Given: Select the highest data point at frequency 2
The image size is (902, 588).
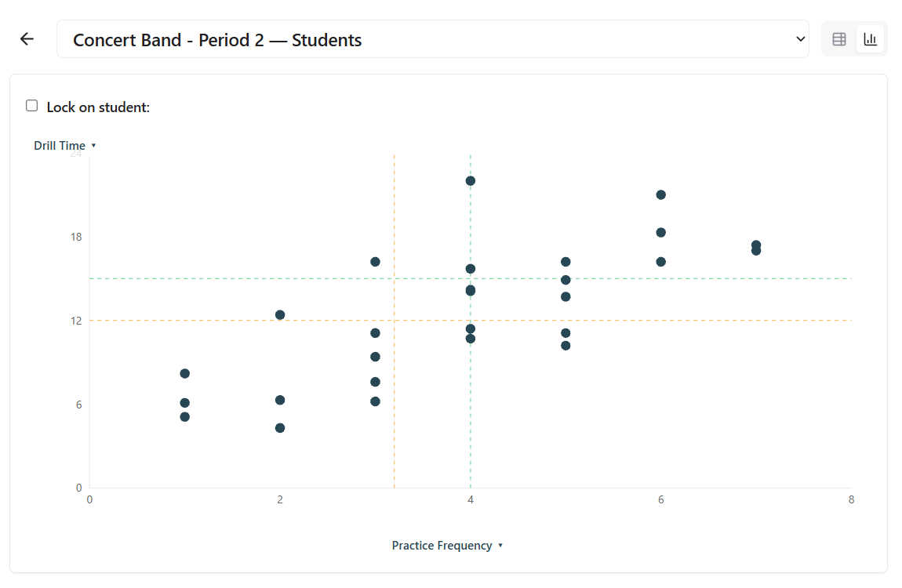Looking at the screenshot, I should (280, 315).
